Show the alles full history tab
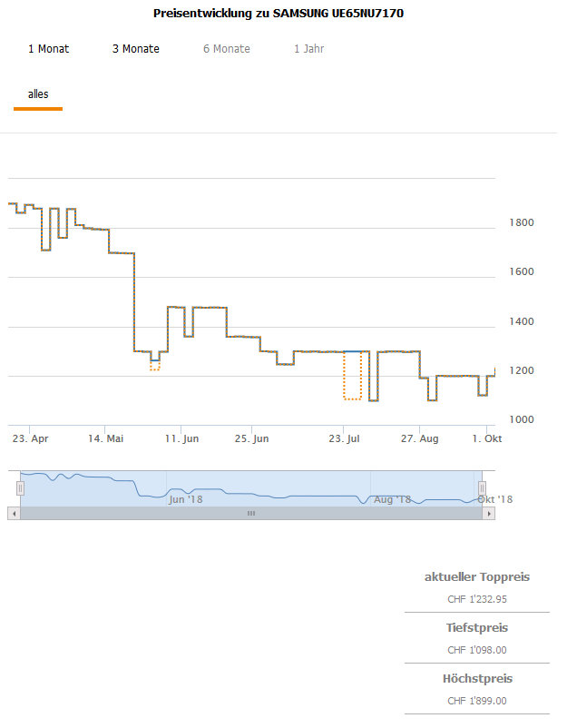This screenshot has width=567, height=728. [38, 94]
